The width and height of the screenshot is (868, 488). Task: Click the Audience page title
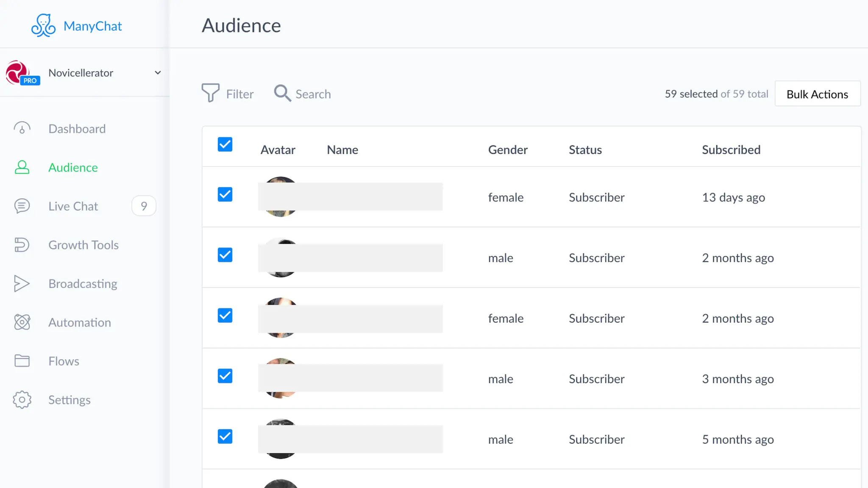pyautogui.click(x=241, y=25)
